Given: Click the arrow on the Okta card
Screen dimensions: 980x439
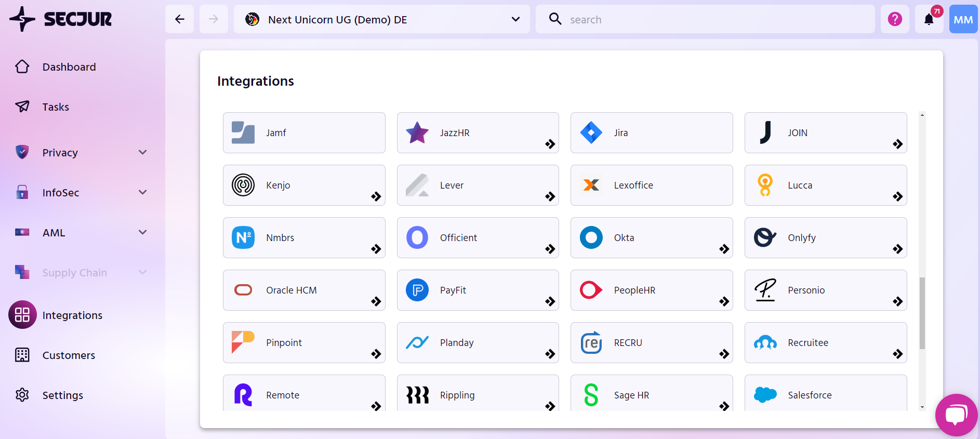Looking at the screenshot, I should [724, 249].
